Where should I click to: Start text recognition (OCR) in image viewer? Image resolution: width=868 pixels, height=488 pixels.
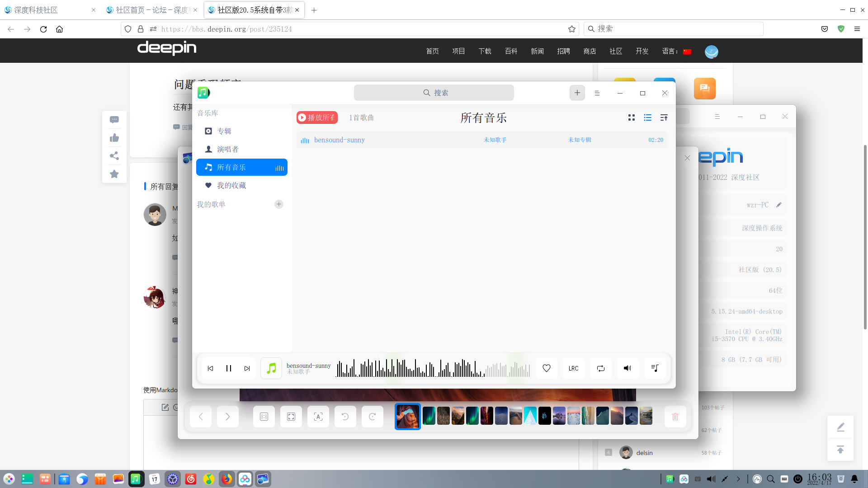click(x=318, y=416)
